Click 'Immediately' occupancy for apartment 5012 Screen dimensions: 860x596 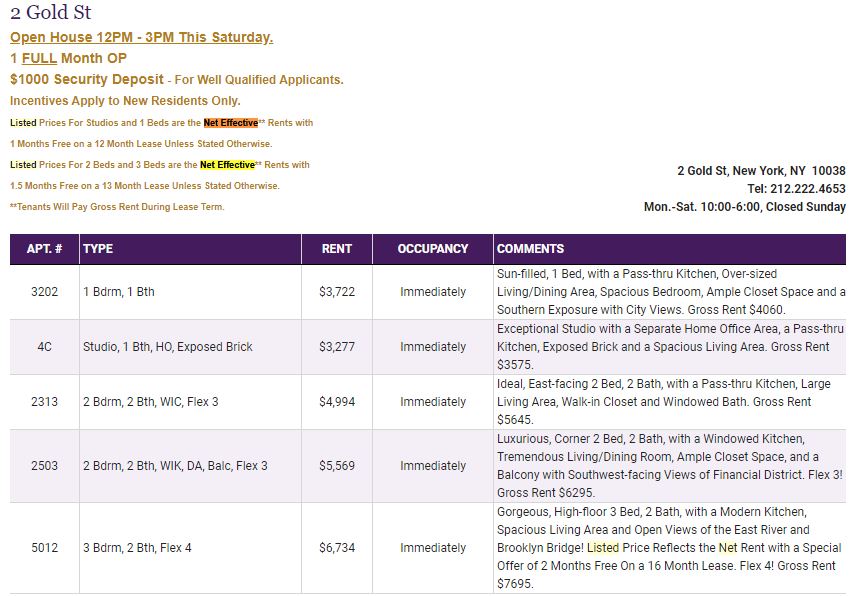[433, 548]
